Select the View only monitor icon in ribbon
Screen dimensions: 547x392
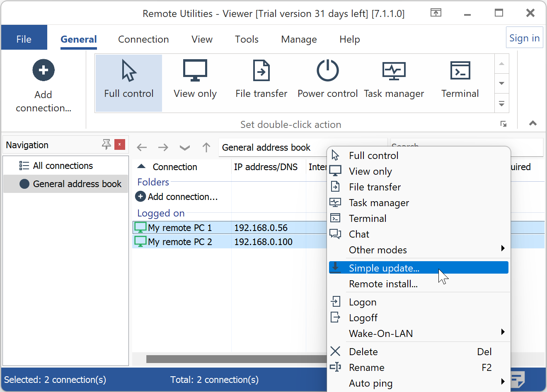click(x=195, y=71)
